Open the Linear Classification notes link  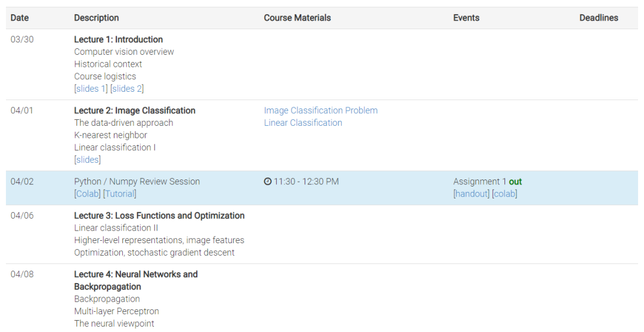[303, 123]
